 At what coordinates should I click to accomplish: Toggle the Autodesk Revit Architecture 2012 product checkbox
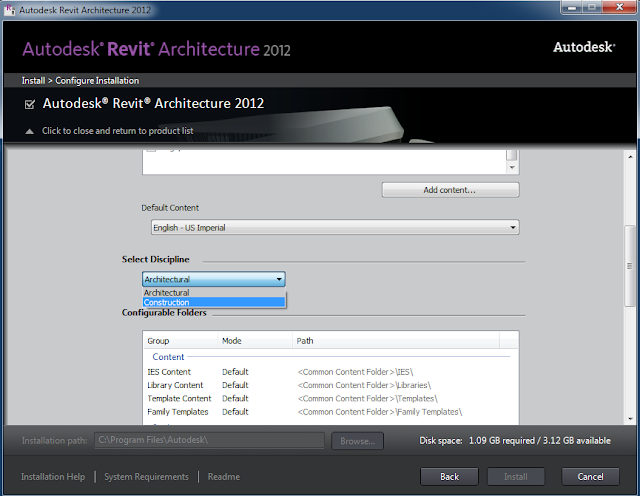pyautogui.click(x=30, y=105)
